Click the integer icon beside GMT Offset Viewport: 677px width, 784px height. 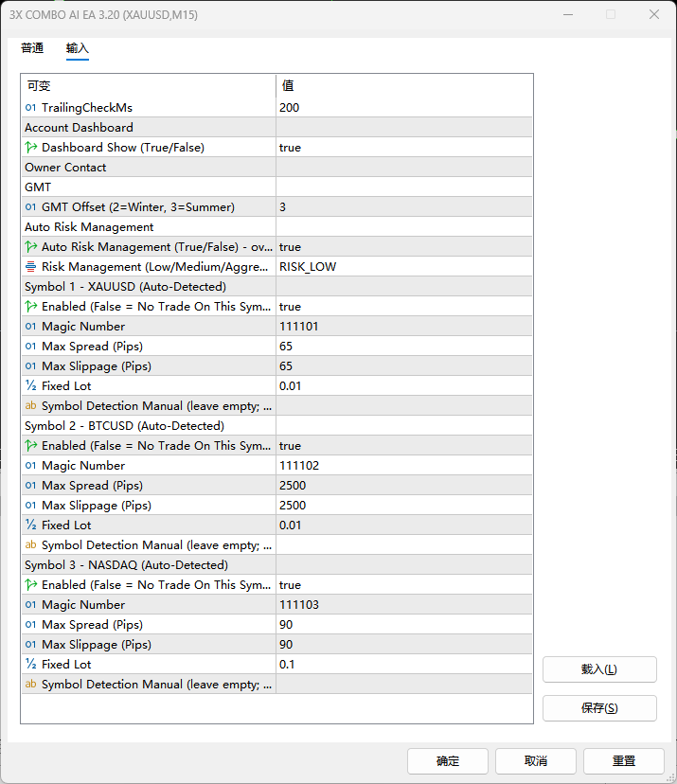(30, 207)
